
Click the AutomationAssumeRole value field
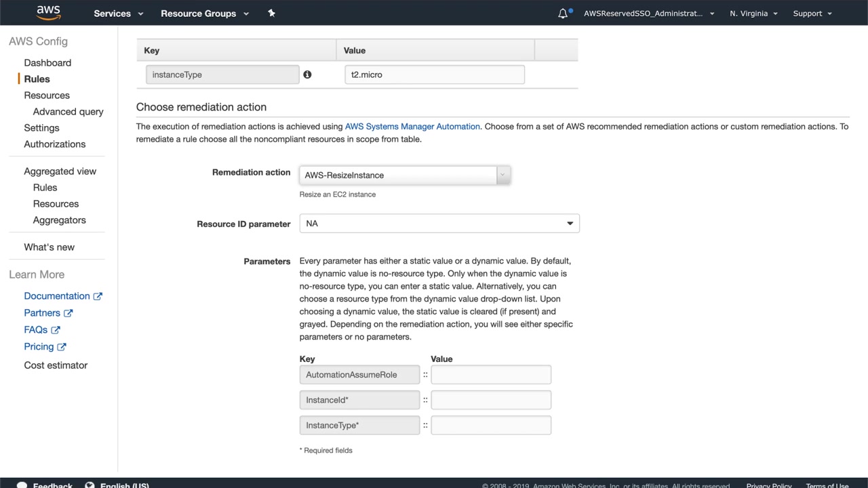pyautogui.click(x=491, y=375)
